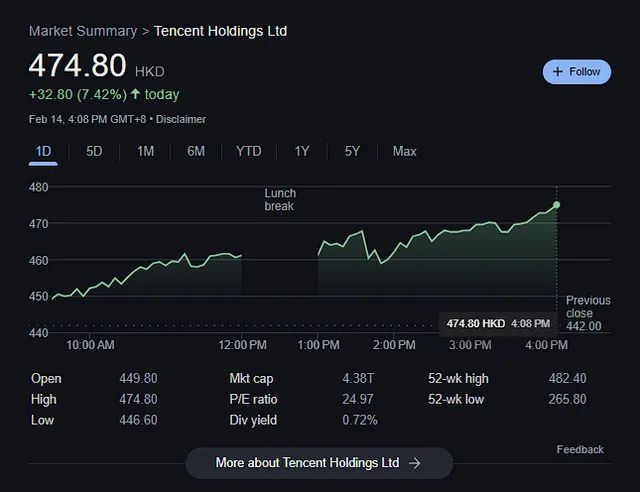
Task: Click the plus icon on Follow button
Action: coord(558,72)
